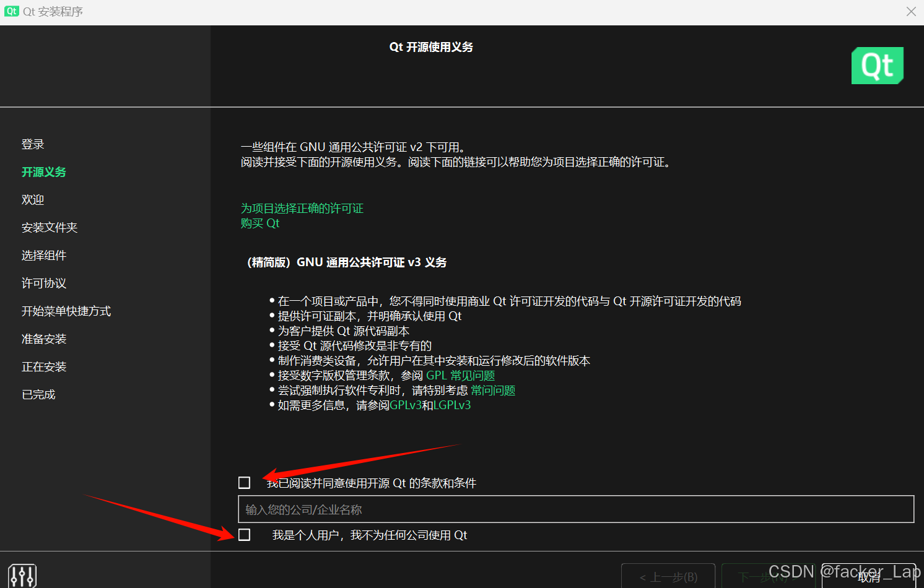The height and width of the screenshot is (588, 924).
Task: Select the 登录 step in sidebar
Action: click(x=33, y=144)
